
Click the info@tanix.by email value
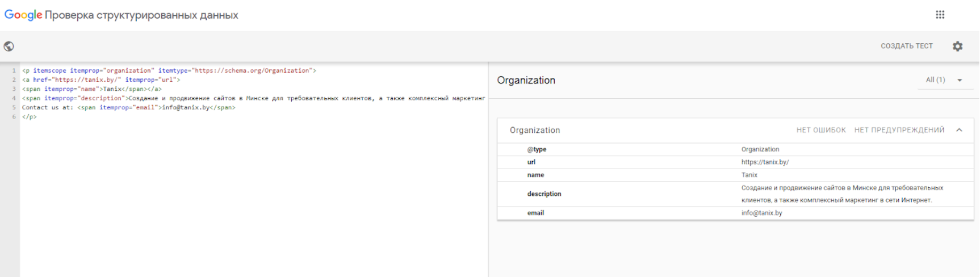click(761, 213)
